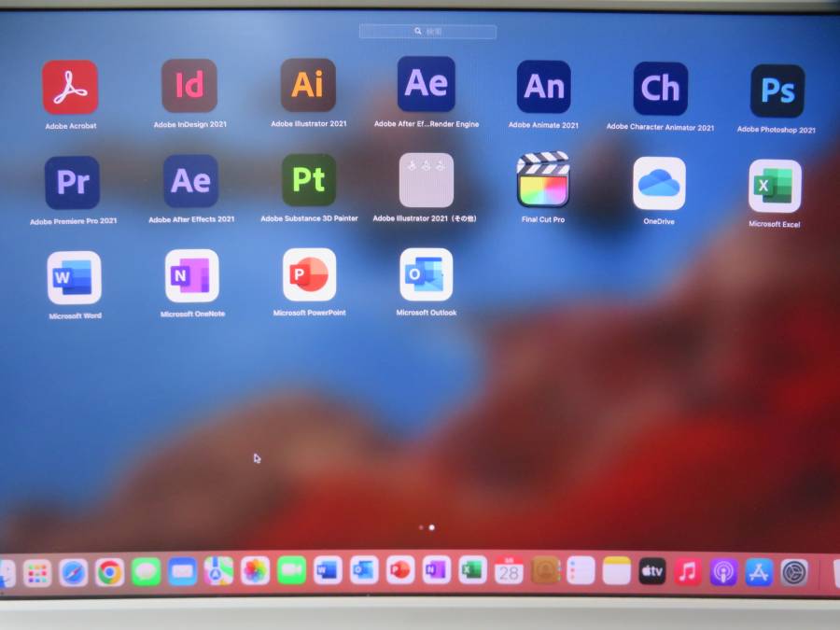The height and width of the screenshot is (630, 840).
Task: Open Adobe Animate 2021
Action: pyautogui.click(x=544, y=86)
